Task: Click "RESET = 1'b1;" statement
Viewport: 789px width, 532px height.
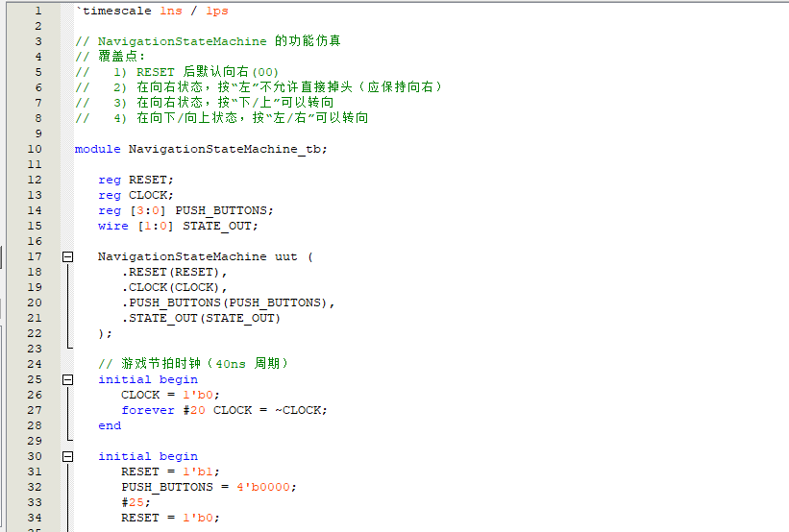Action: tap(170, 472)
